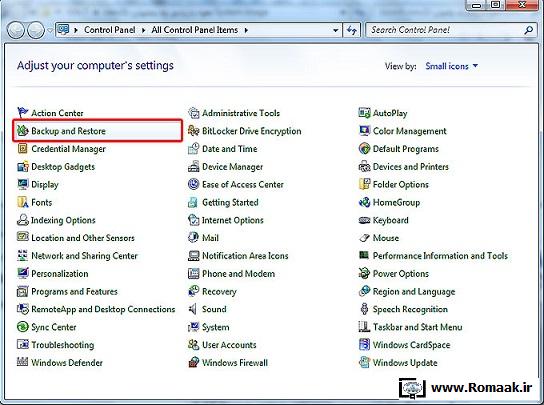Image resolution: width=544 pixels, height=405 pixels.
Task: Open Performance Information and Tools link
Action: point(440,255)
